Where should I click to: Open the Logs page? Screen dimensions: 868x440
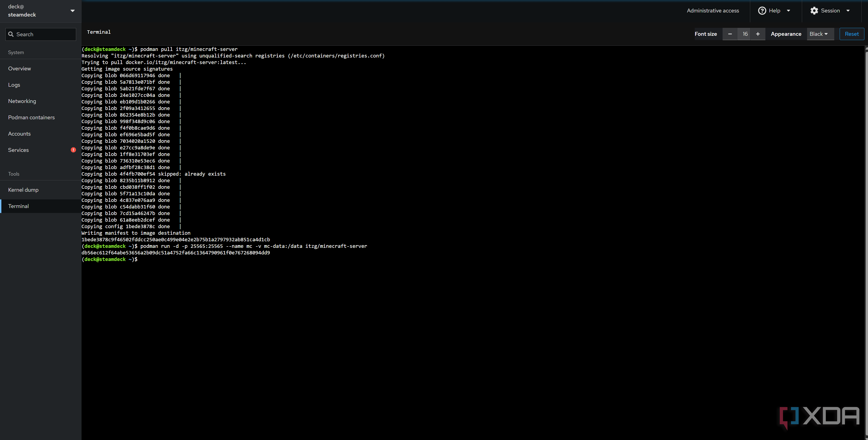tap(41, 85)
